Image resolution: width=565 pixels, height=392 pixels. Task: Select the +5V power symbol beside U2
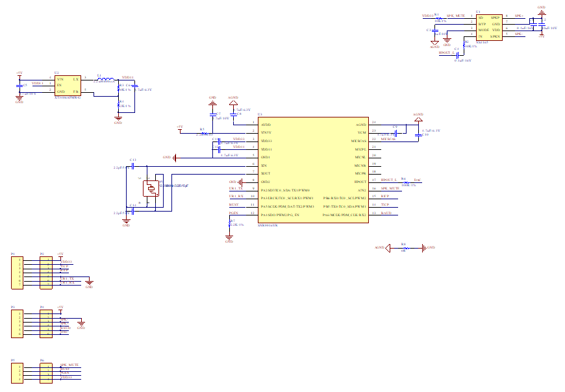19,73
